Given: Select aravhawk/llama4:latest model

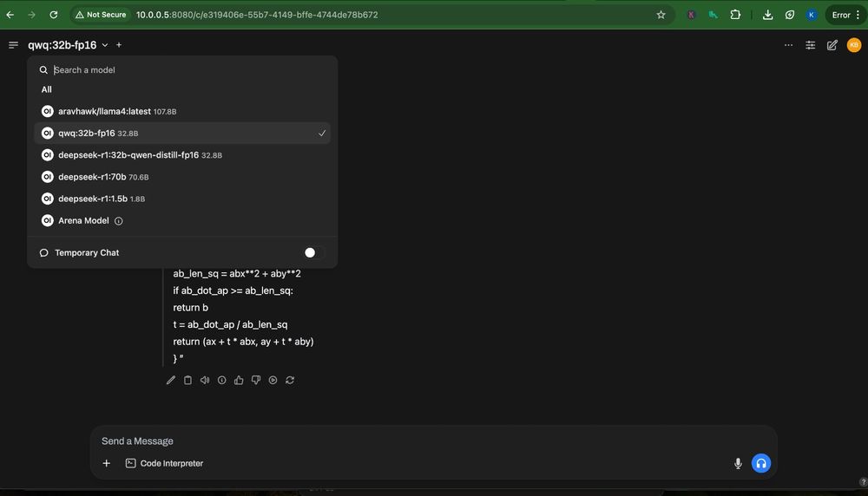Looking at the screenshot, I should [x=182, y=111].
